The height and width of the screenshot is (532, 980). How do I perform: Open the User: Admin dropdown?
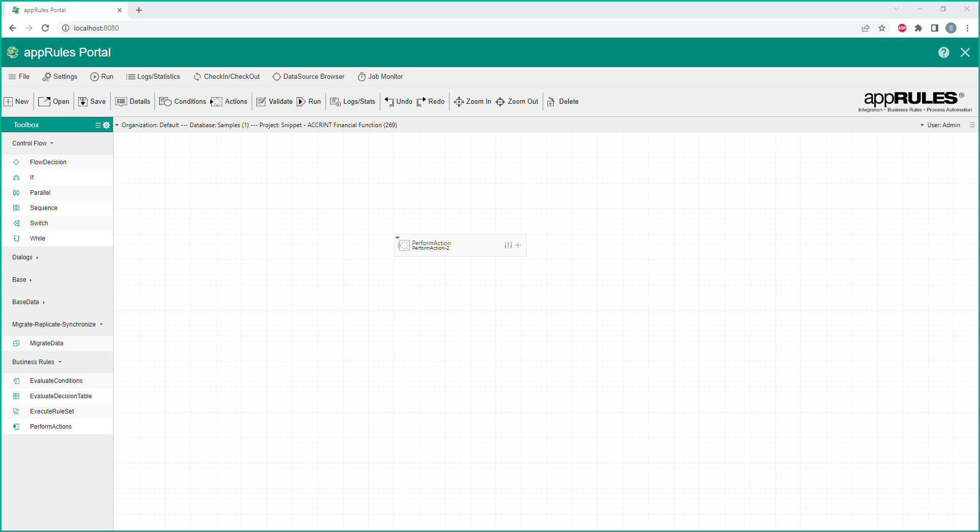coord(940,125)
